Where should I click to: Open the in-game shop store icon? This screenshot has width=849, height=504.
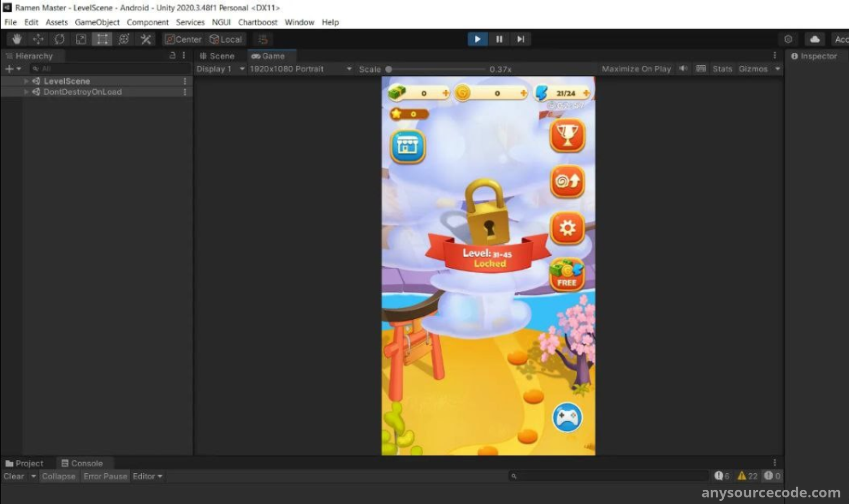408,146
